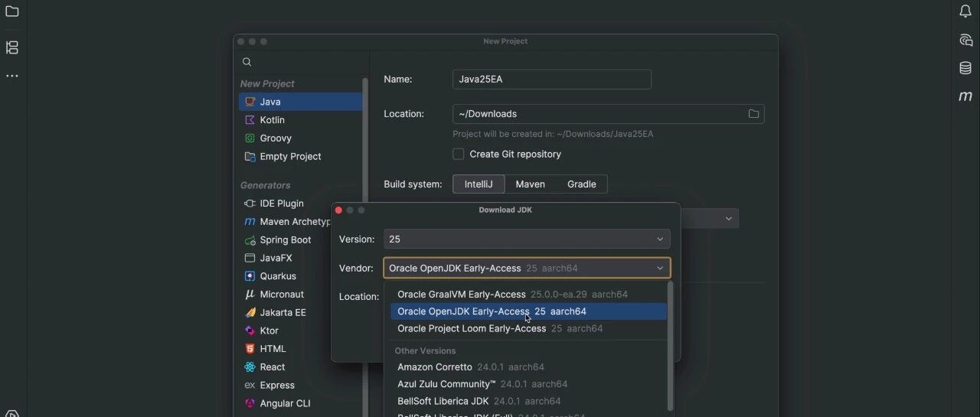
Task: Select Empty Project in the list
Action: (300, 157)
